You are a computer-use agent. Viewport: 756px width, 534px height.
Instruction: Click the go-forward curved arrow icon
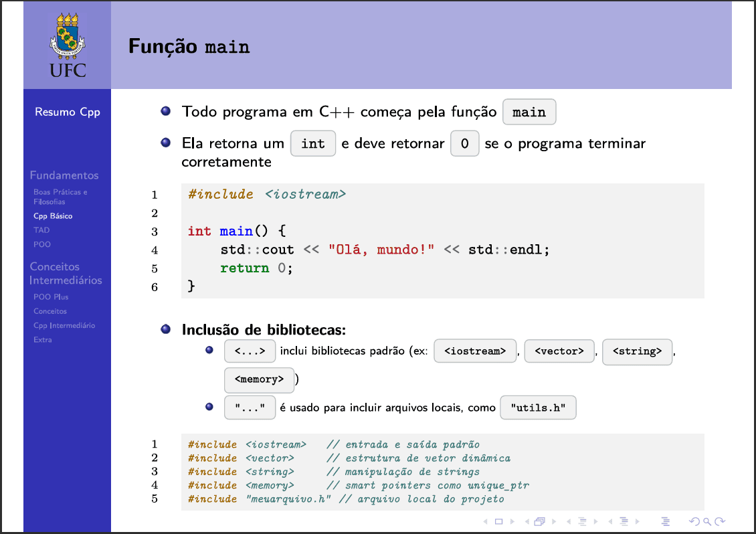(720, 521)
